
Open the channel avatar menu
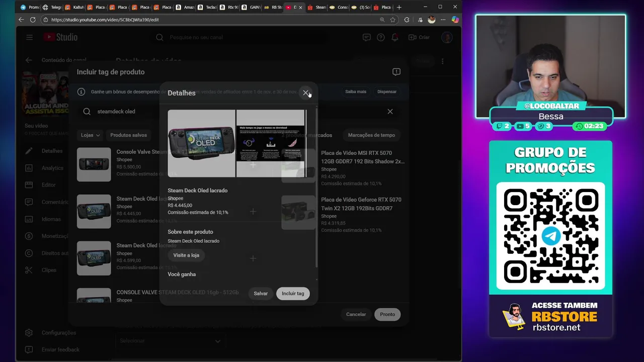pos(446,37)
